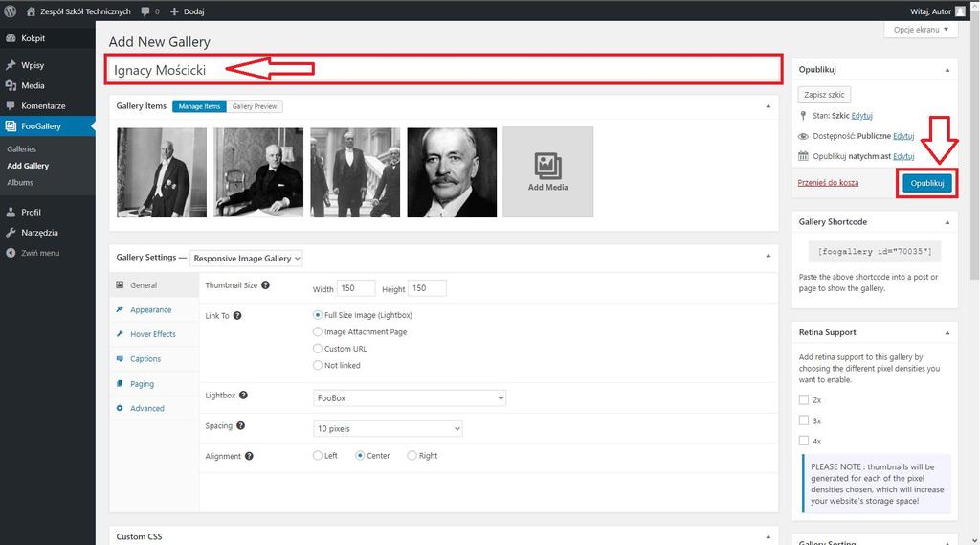Collapse the Retina Support panel
Screen dimensions: 980x545
[x=947, y=333]
